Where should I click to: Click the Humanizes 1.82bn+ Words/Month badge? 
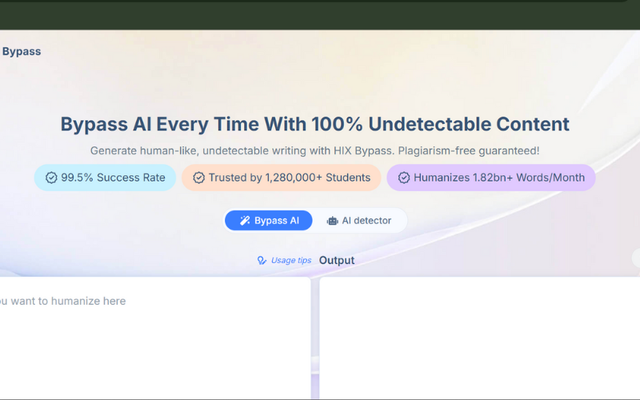tap(491, 178)
